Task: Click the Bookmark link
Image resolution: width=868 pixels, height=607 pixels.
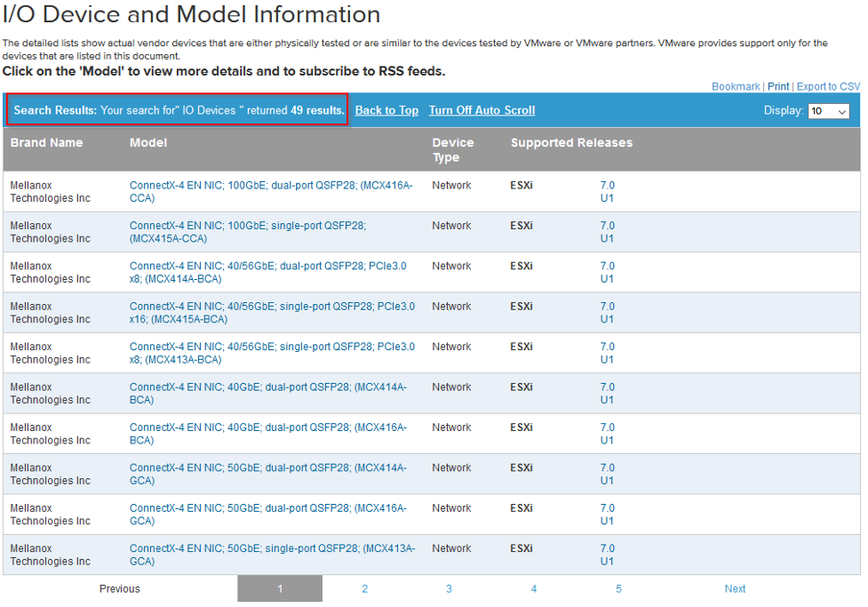Action: pos(736,86)
